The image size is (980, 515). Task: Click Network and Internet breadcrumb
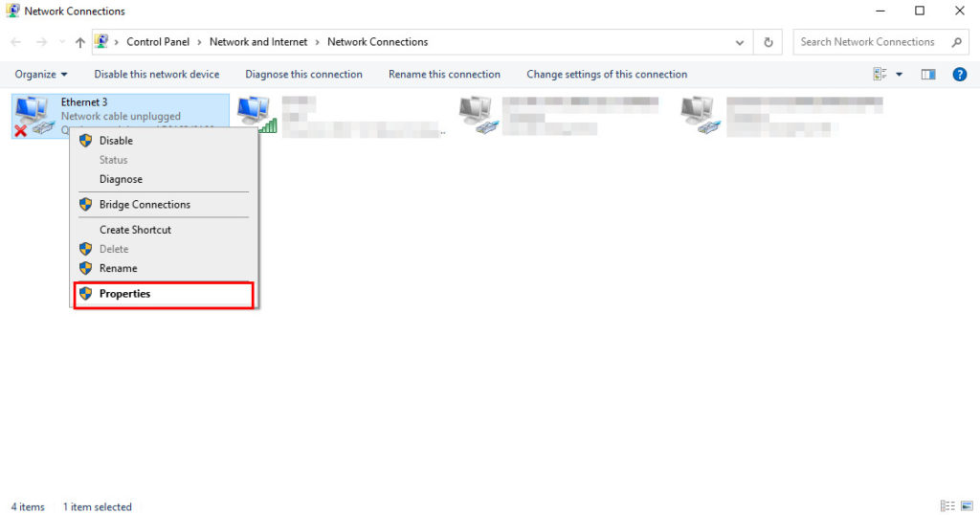pyautogui.click(x=258, y=42)
